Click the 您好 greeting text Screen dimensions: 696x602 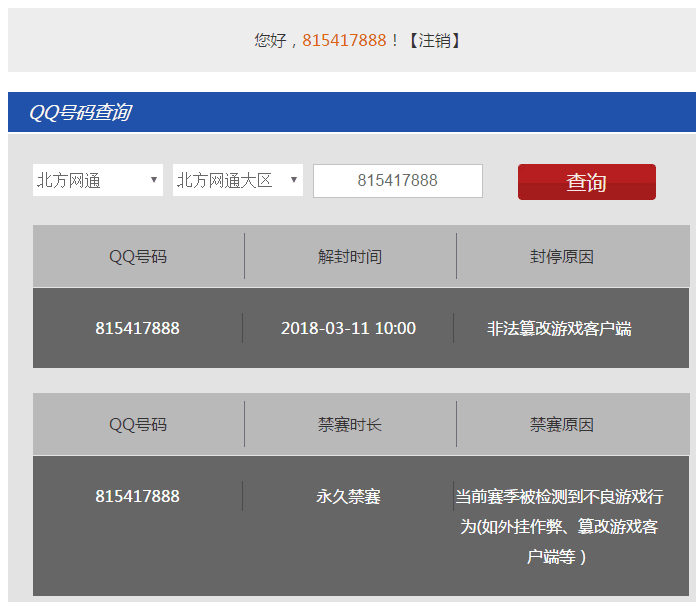[x=271, y=40]
